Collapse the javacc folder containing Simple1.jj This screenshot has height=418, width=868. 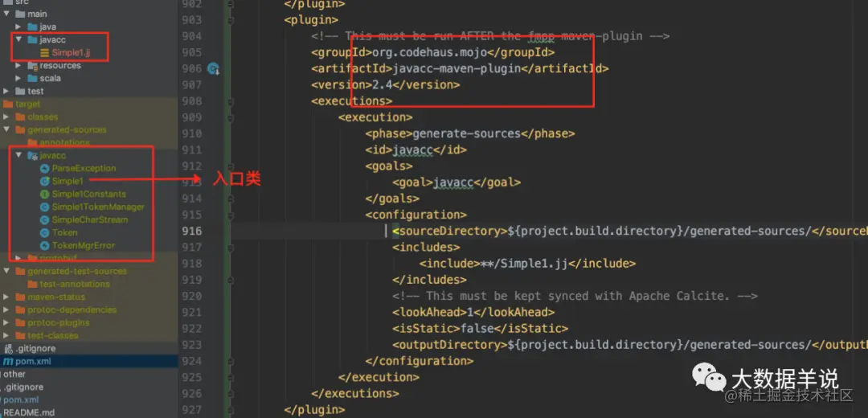(18, 39)
